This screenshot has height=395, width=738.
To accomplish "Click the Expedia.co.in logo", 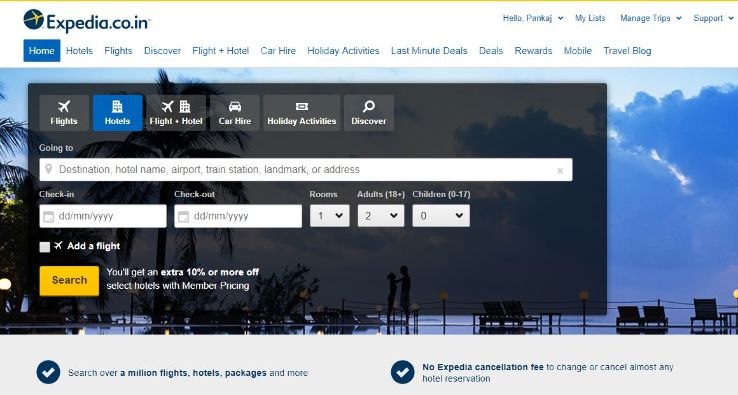I will [x=87, y=21].
